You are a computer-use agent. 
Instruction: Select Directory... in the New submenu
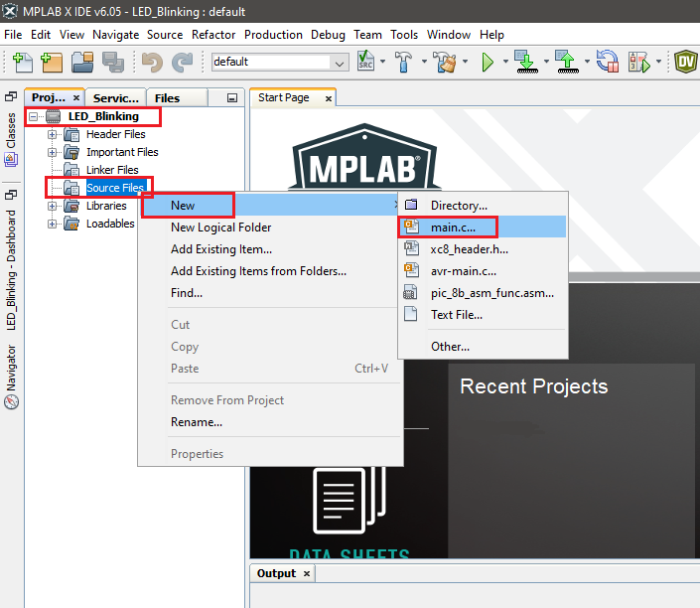coord(483,206)
